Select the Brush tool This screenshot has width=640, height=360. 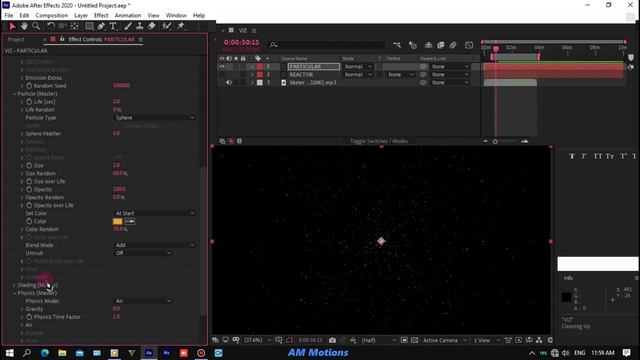[128, 26]
